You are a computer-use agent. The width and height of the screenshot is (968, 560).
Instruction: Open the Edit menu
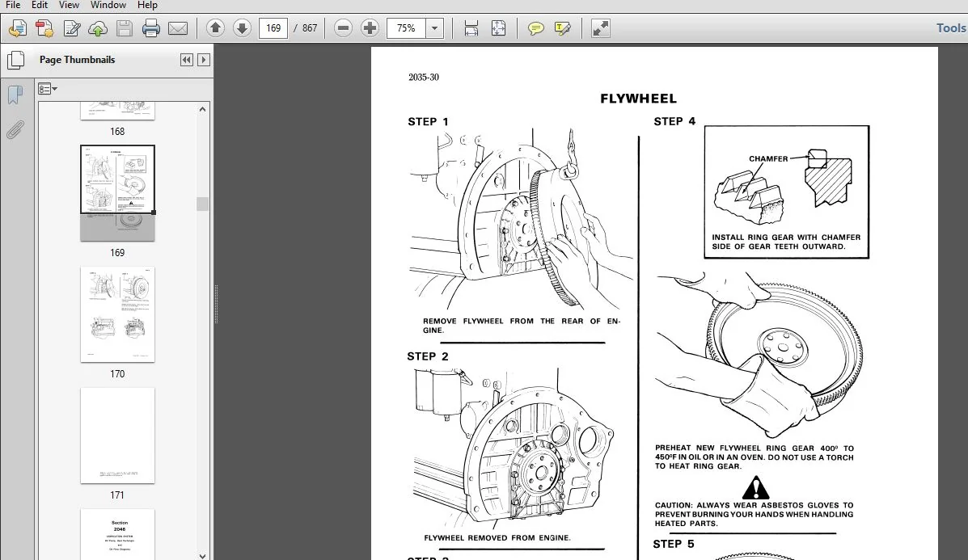pyautogui.click(x=40, y=5)
